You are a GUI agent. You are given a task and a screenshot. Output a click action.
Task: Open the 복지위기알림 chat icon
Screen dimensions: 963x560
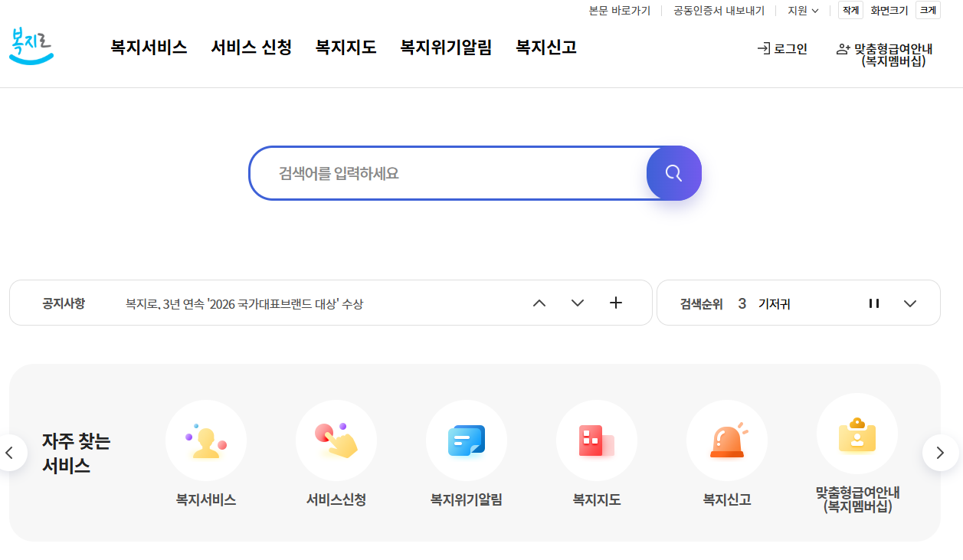(467, 440)
